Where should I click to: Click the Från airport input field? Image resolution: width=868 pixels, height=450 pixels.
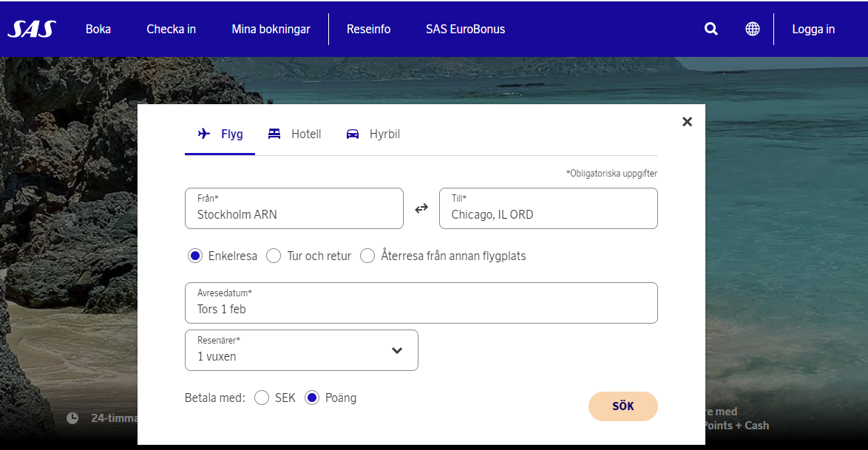[x=294, y=208]
